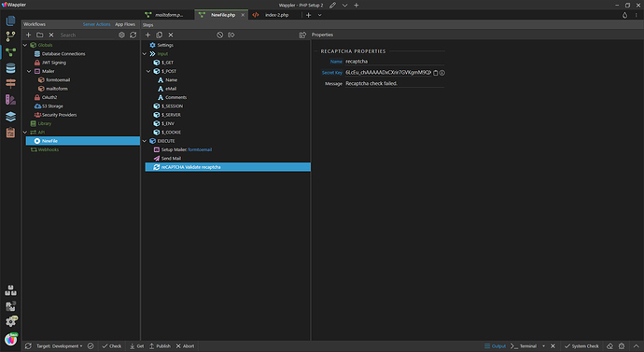Viewport: 644px width, 352px height.
Task: Open the Output panel tab
Action: pyautogui.click(x=495, y=345)
